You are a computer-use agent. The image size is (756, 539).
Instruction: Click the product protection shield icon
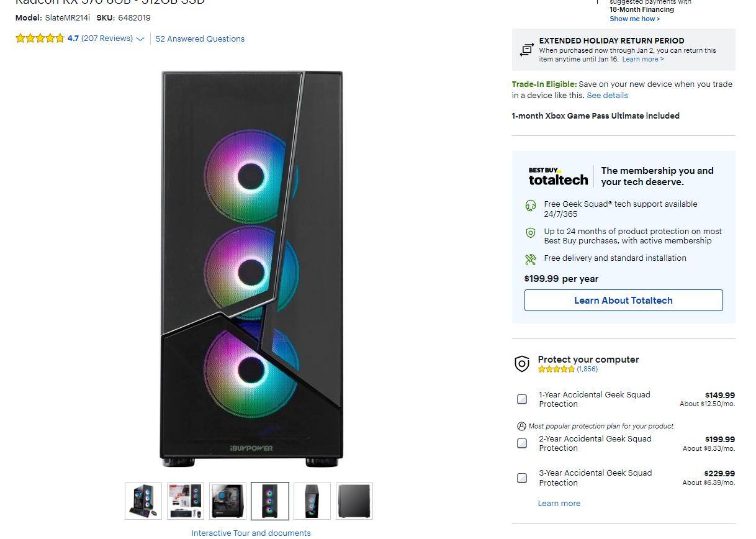[x=531, y=233]
